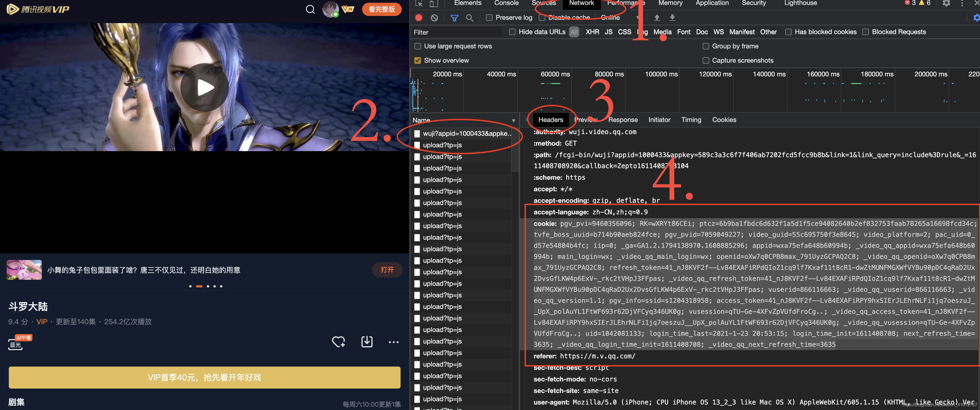Filter requests by Manifest
The height and width of the screenshot is (410, 980).
click(x=741, y=32)
